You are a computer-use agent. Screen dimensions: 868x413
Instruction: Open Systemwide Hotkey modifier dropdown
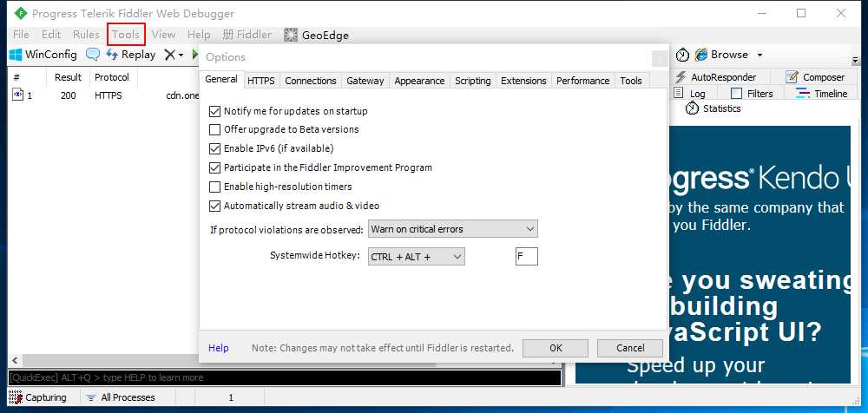coord(417,256)
